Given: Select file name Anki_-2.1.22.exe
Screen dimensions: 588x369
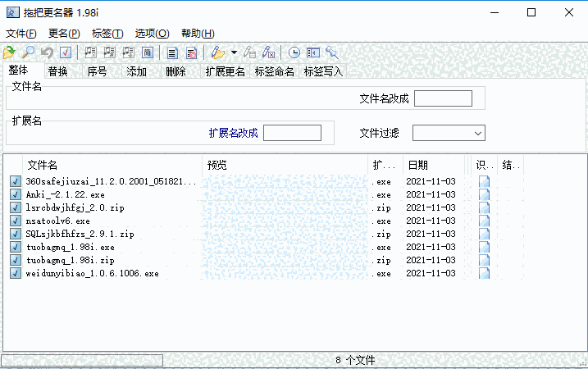Looking at the screenshot, I should tap(66, 194).
